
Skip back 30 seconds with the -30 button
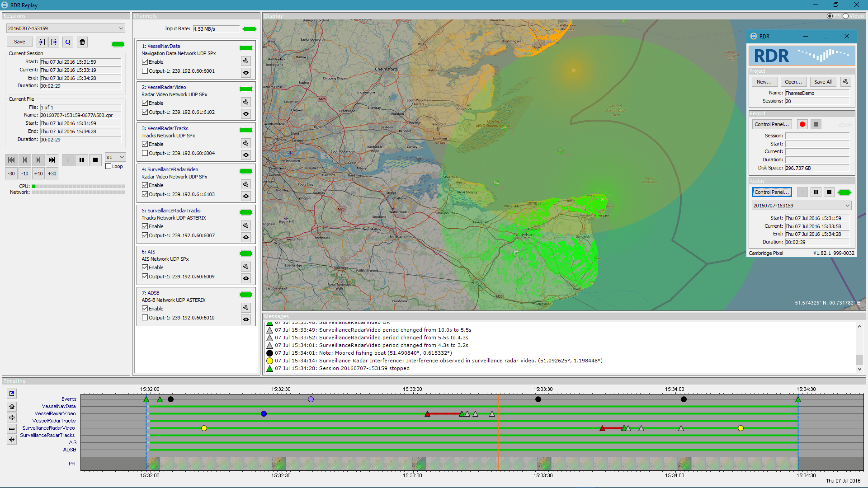pos(11,173)
